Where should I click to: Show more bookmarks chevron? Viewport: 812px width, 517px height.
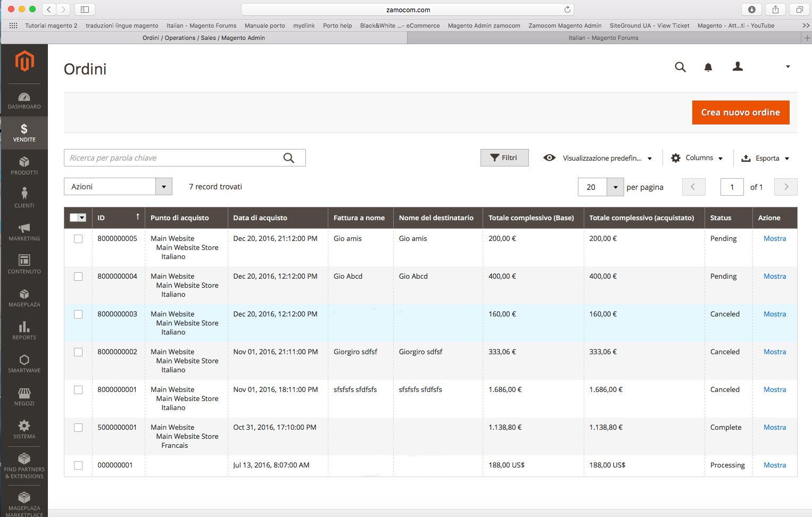tap(806, 26)
